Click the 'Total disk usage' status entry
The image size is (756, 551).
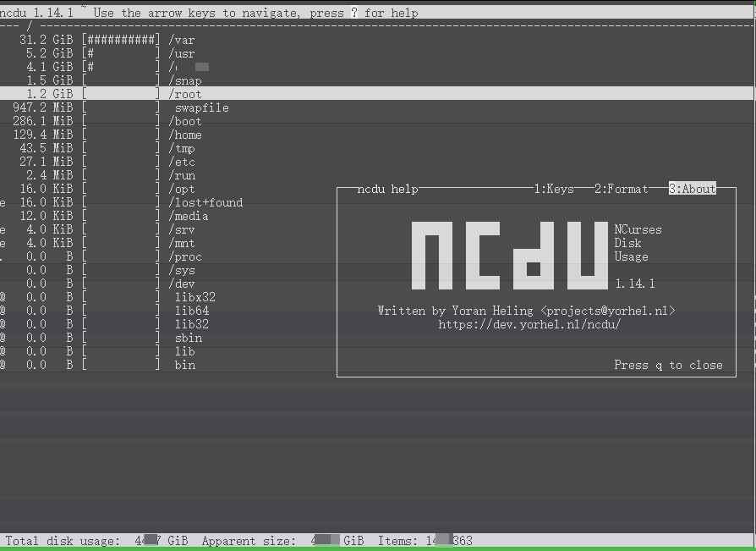(x=96, y=541)
